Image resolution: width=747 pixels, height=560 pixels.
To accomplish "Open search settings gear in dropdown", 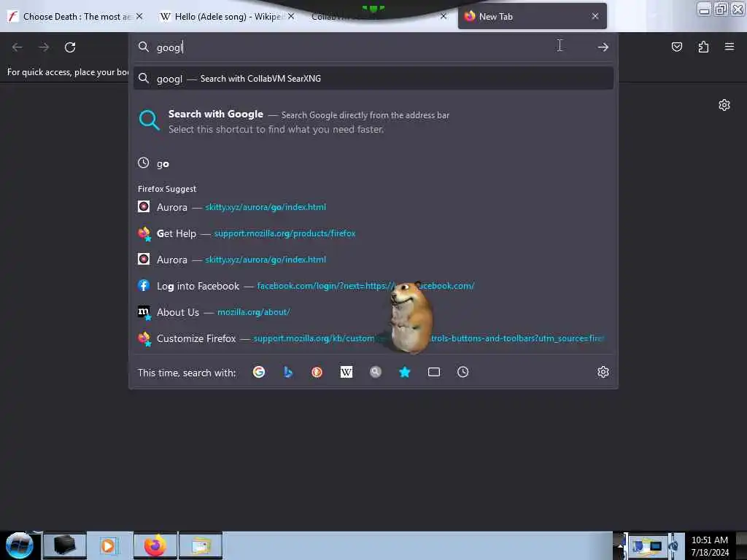I will [603, 372].
